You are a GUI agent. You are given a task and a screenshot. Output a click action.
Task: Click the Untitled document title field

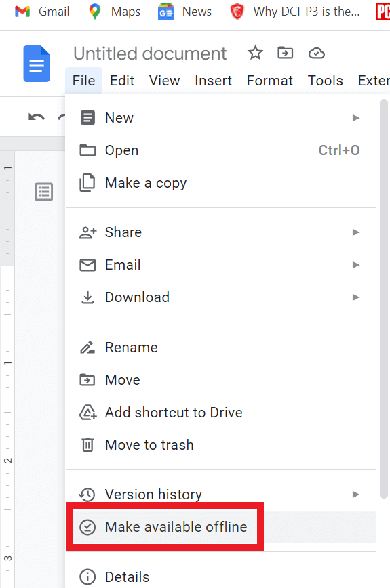pos(150,54)
